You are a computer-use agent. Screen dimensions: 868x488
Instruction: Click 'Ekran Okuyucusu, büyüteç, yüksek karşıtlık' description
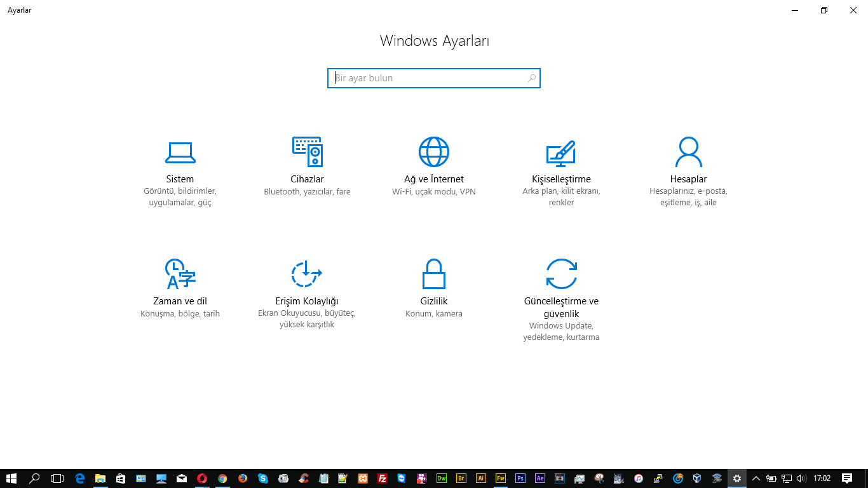[x=307, y=319]
